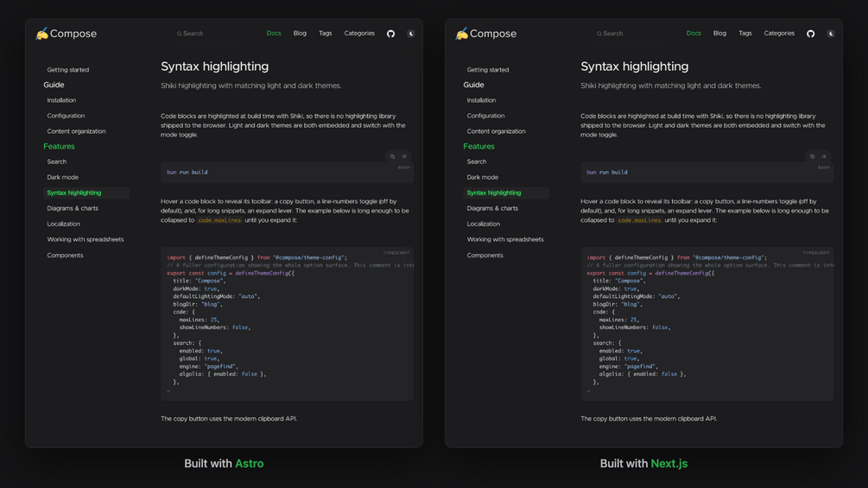Viewport: 868px width, 488px height.
Task: Open the Tags nav item in Next.js panel
Action: click(x=745, y=33)
